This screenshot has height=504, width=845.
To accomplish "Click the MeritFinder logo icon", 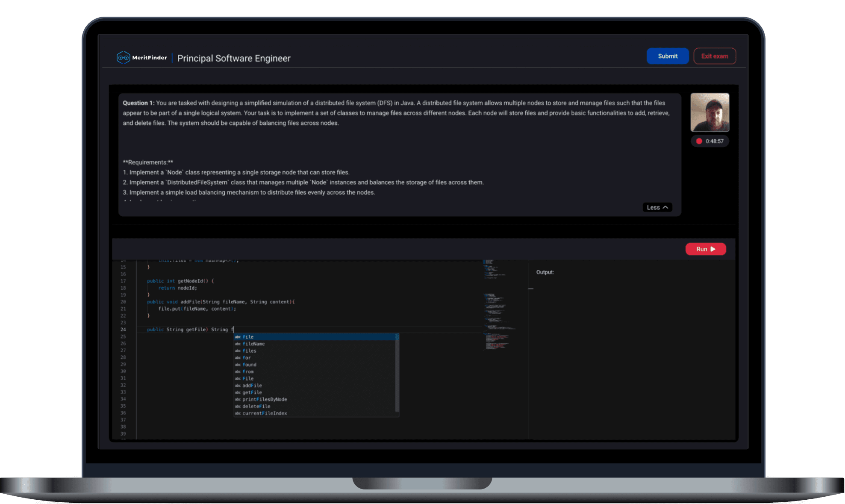I will [x=123, y=58].
